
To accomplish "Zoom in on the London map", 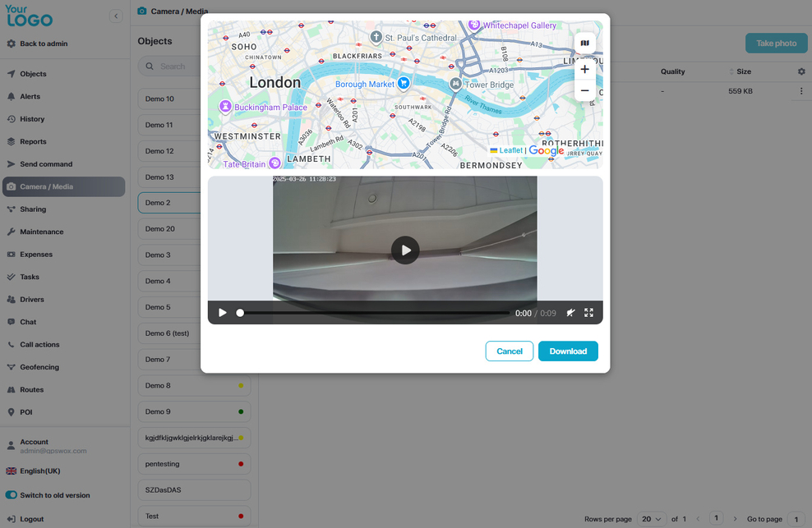I will point(584,69).
